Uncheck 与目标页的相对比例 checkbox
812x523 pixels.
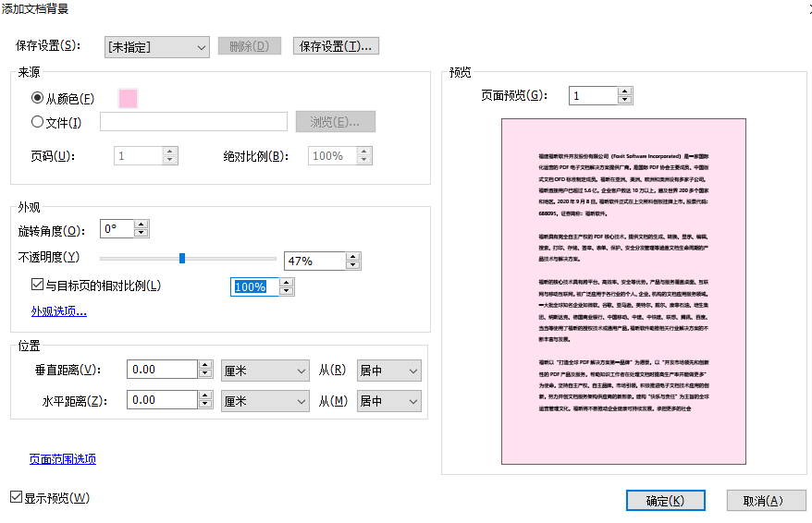click(38, 286)
